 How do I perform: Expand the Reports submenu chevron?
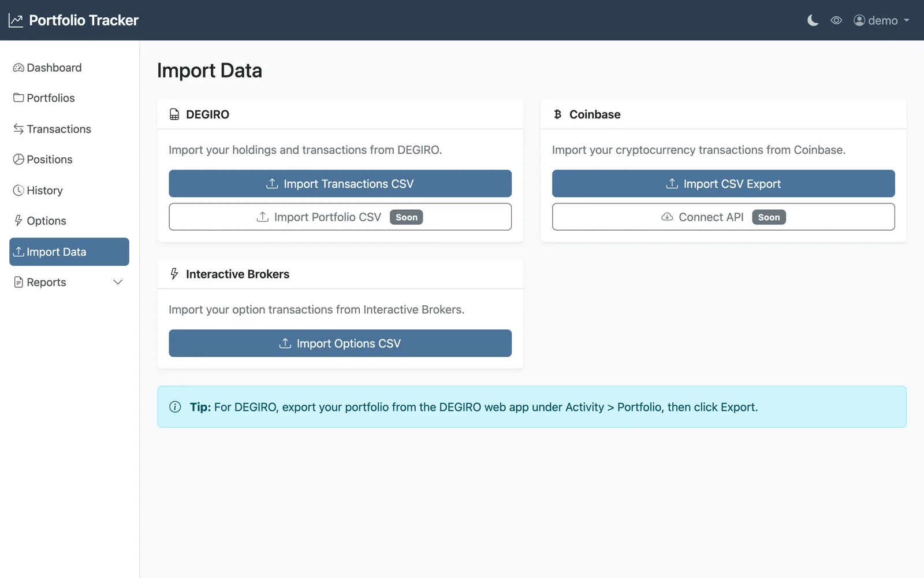[x=118, y=282]
